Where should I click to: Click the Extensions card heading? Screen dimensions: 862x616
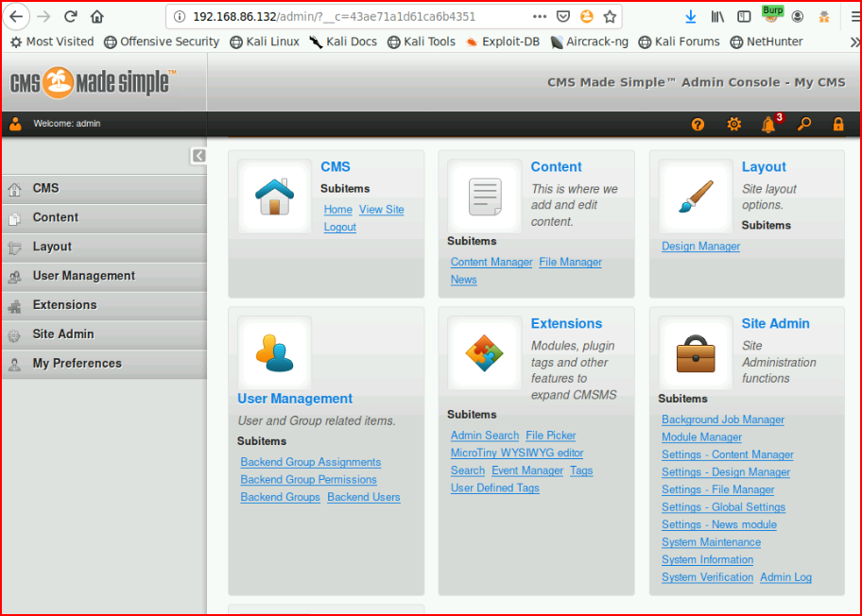(566, 324)
